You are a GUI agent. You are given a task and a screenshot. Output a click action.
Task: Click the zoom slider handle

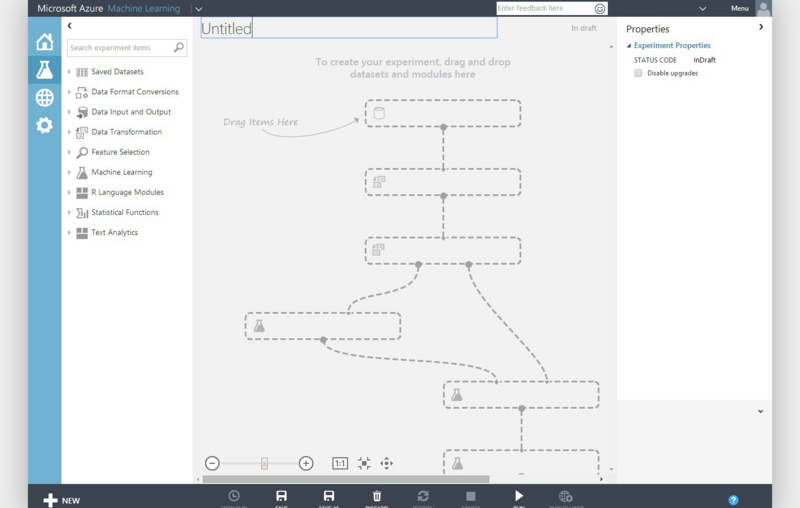click(x=264, y=463)
